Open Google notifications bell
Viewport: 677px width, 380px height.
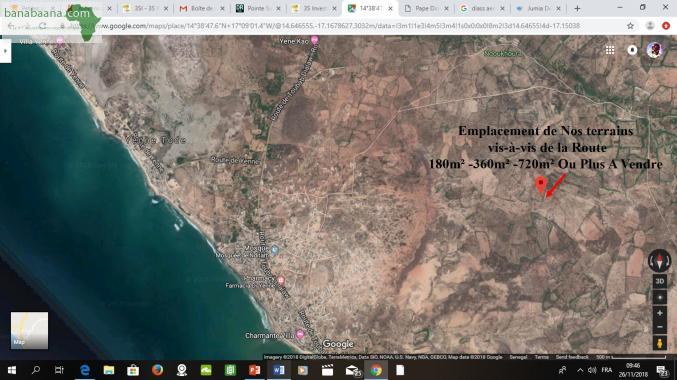pyautogui.click(x=632, y=50)
